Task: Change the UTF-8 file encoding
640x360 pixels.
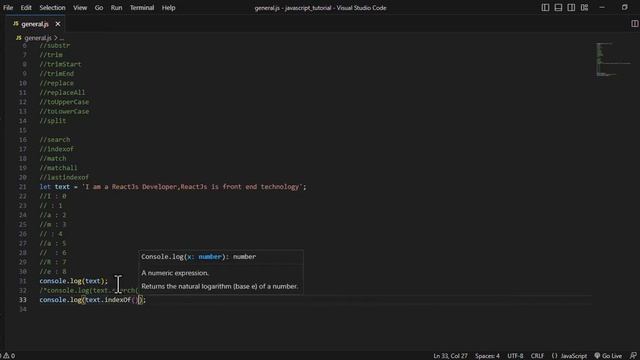Action: pyautogui.click(x=515, y=356)
